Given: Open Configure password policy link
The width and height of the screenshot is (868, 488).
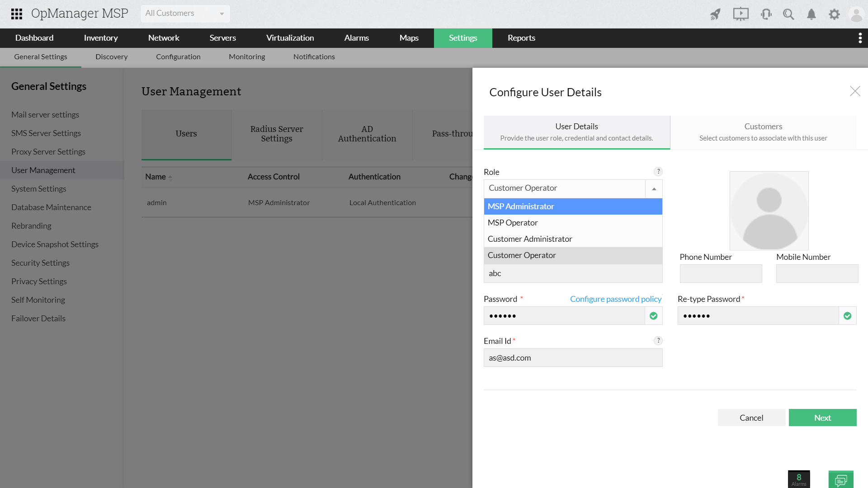Looking at the screenshot, I should [615, 299].
